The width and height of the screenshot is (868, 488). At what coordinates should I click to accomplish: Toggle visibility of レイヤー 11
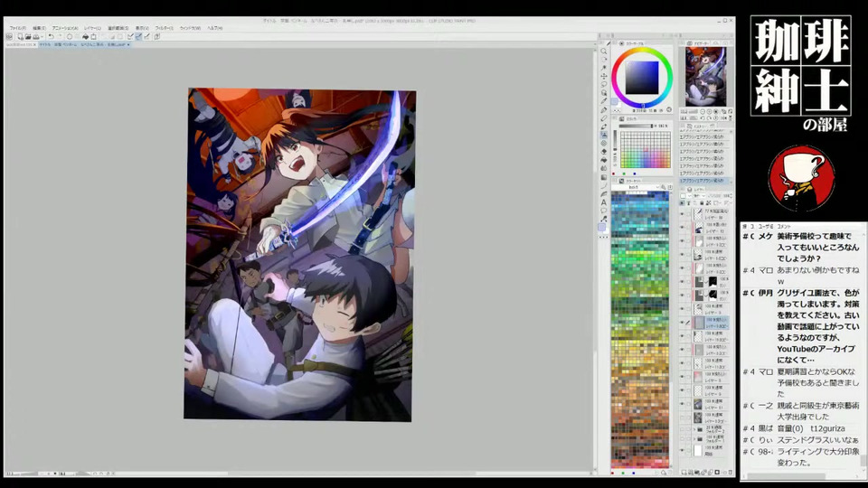pos(682,403)
